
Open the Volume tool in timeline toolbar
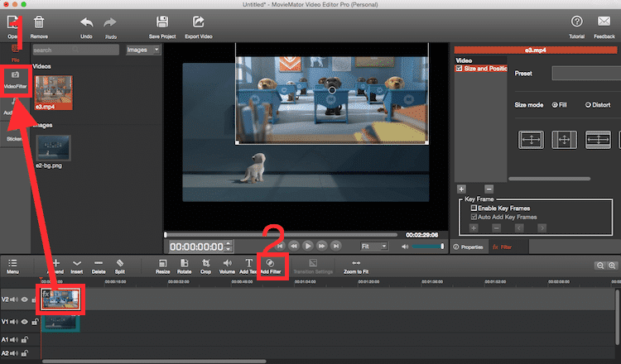(x=227, y=266)
